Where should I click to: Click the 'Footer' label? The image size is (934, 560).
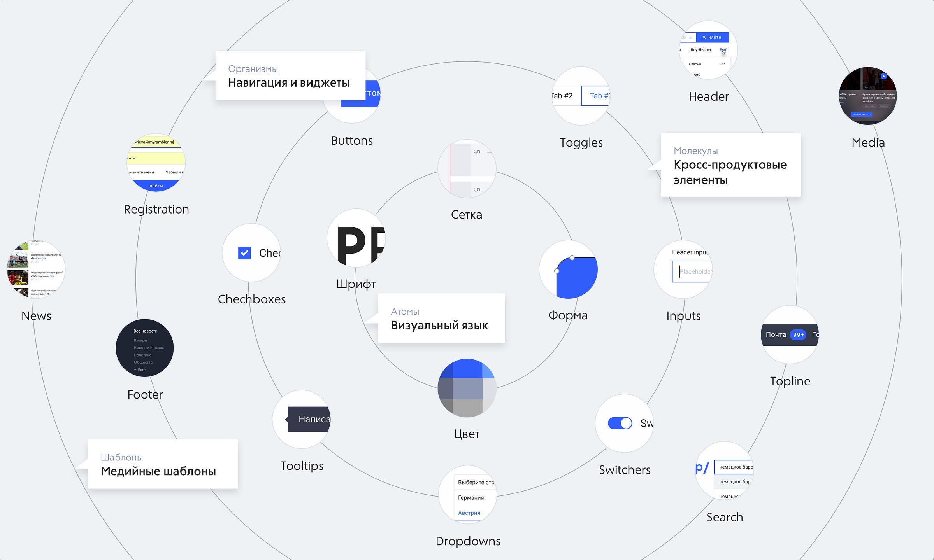(x=145, y=395)
